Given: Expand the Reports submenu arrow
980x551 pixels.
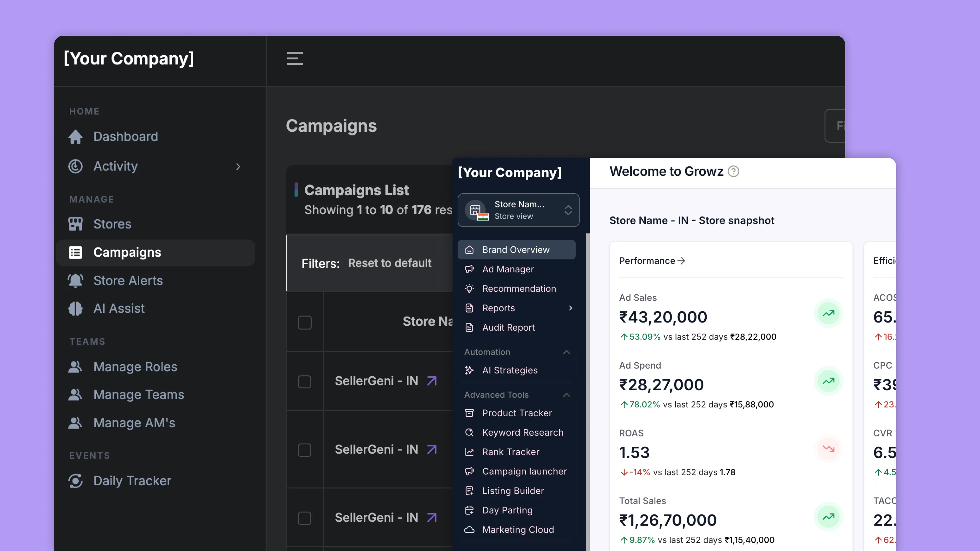Looking at the screenshot, I should (x=570, y=308).
